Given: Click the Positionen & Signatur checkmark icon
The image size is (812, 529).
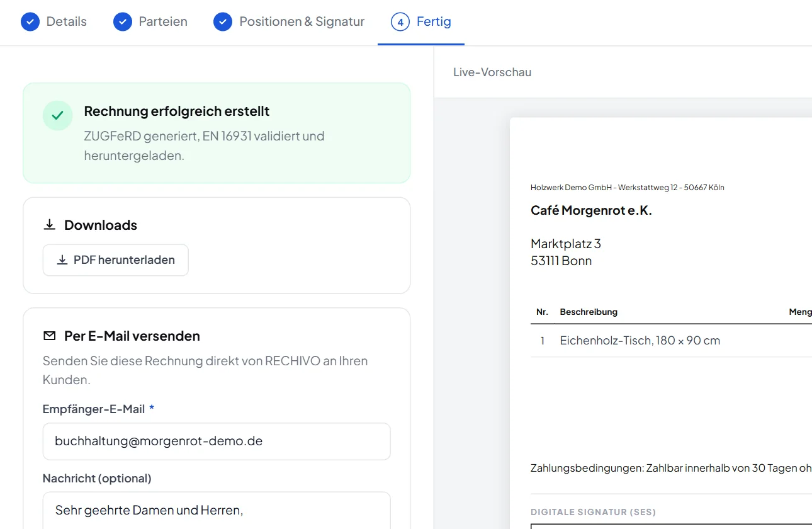Looking at the screenshot, I should point(223,22).
